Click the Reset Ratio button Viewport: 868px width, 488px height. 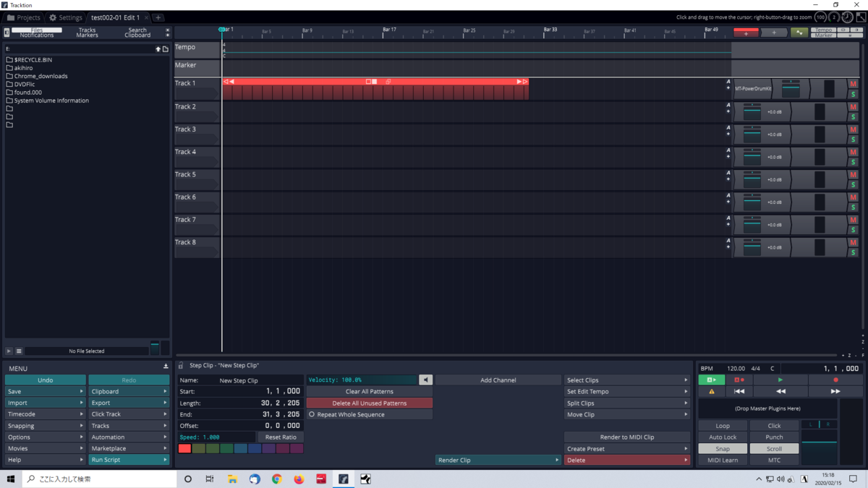coord(281,437)
